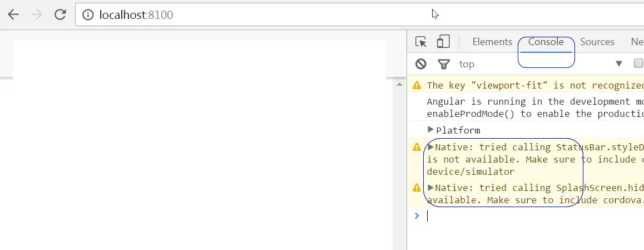The height and width of the screenshot is (250, 644).
Task: Expand the StatusBar native warning
Action: [430, 147]
